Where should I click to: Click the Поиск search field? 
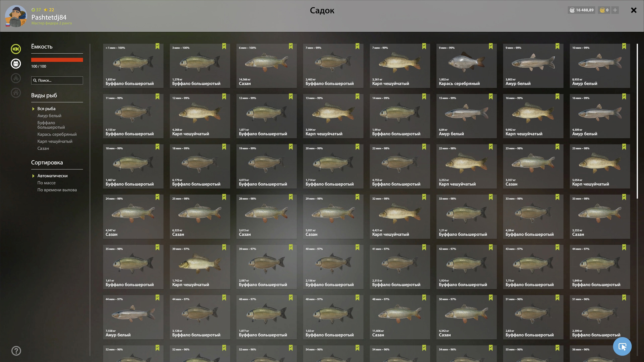tap(57, 80)
